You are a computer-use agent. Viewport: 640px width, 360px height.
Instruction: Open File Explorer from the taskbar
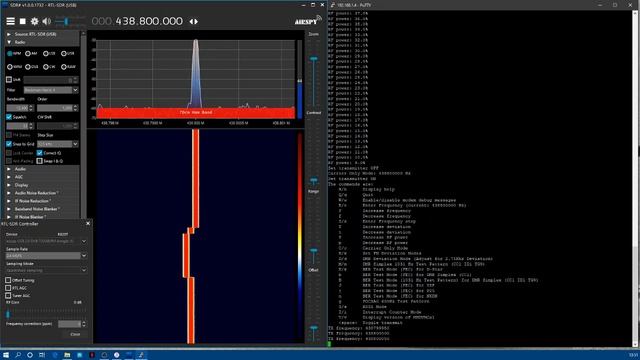(67, 355)
